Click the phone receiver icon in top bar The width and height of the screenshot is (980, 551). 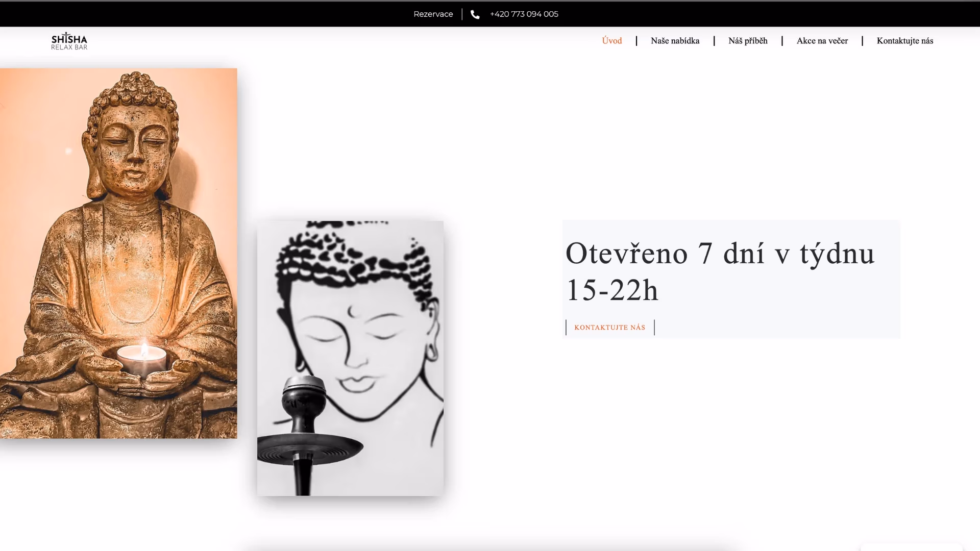pos(475,14)
